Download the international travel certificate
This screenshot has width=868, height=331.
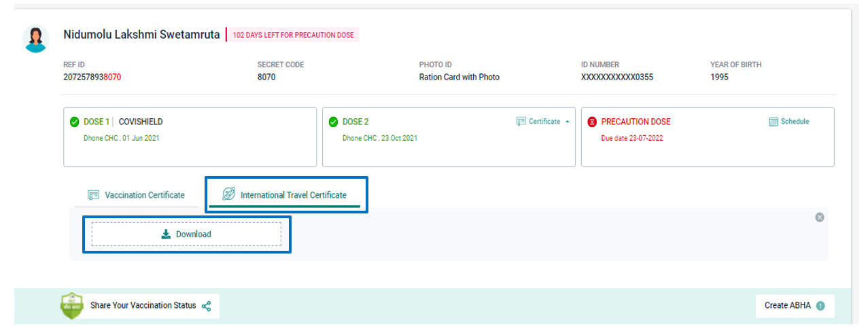186,234
